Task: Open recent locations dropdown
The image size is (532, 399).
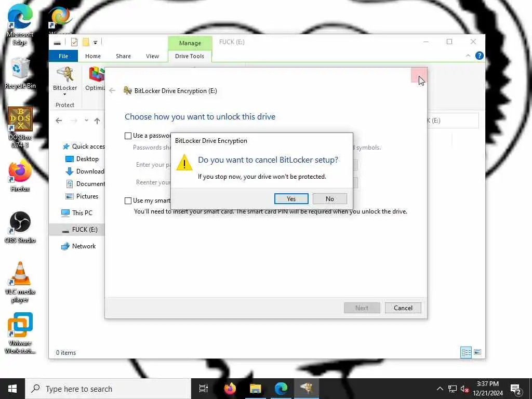Action: 86,121
